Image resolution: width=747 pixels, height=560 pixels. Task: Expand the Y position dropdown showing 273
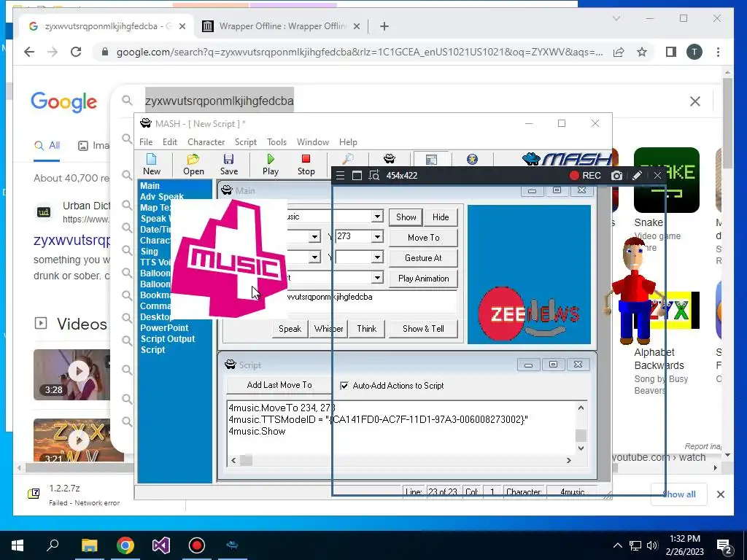377,237
